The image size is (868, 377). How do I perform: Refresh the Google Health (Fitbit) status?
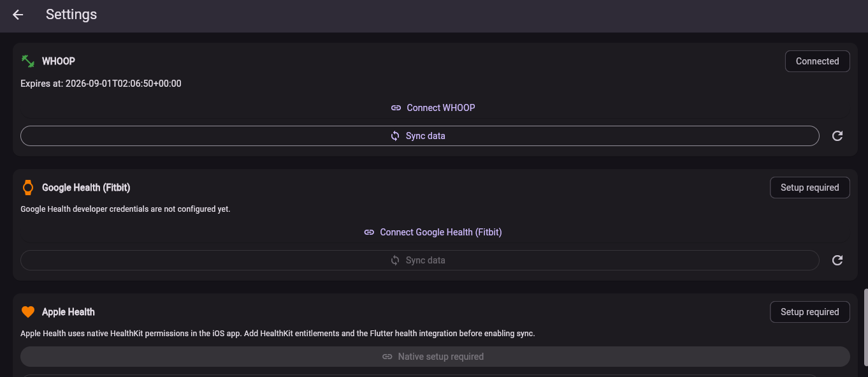click(837, 260)
